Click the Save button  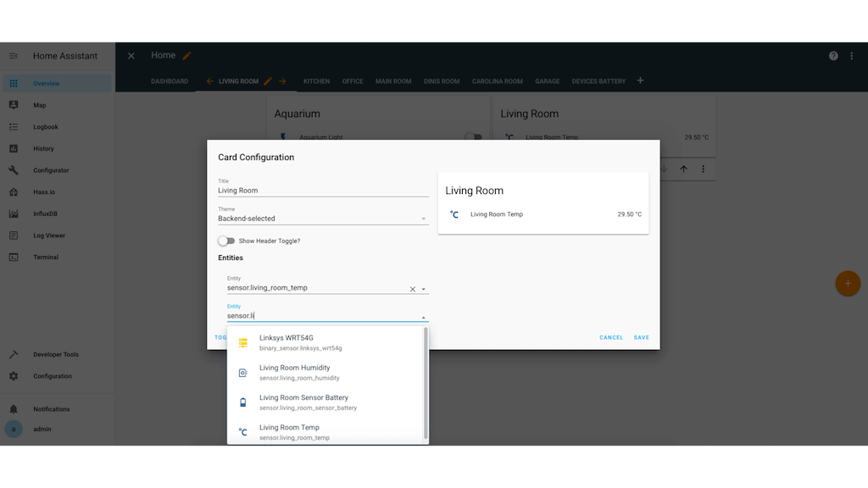(x=642, y=337)
